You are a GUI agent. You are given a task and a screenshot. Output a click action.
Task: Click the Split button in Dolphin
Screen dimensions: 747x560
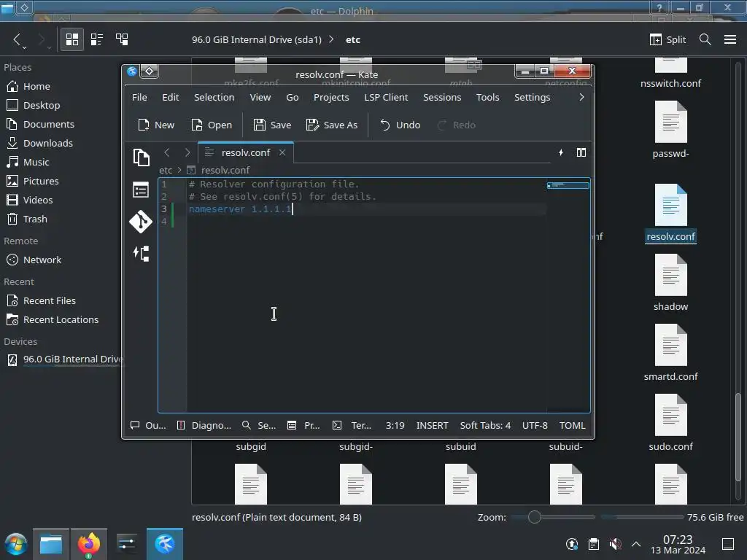[x=668, y=39]
